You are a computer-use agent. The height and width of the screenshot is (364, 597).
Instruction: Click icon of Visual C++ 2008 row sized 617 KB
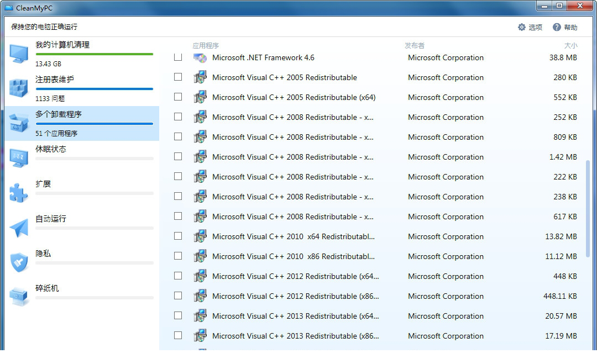pyautogui.click(x=200, y=217)
